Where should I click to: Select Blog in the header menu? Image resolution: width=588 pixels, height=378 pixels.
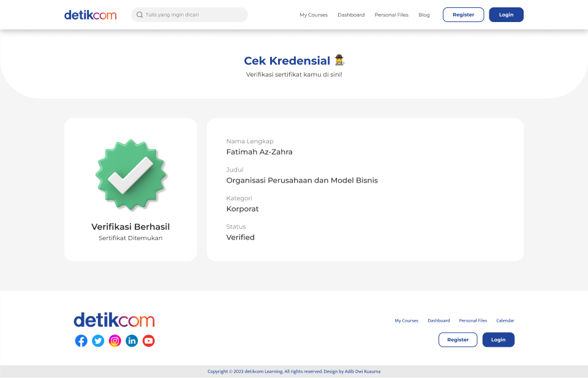tap(424, 15)
